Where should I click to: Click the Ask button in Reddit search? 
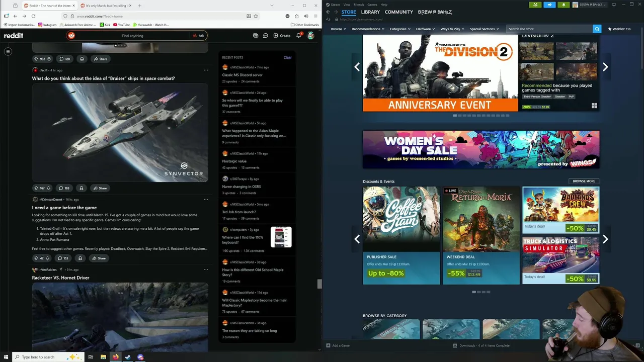pyautogui.click(x=198, y=36)
